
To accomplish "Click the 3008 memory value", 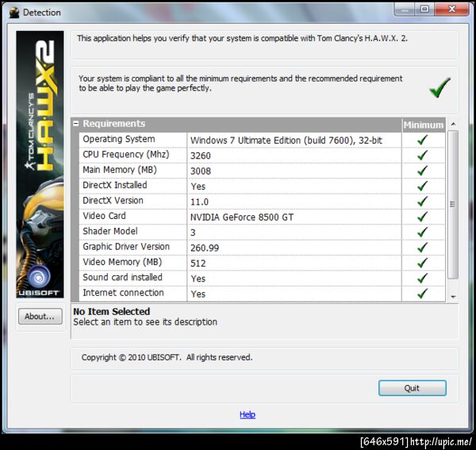I will (x=201, y=171).
